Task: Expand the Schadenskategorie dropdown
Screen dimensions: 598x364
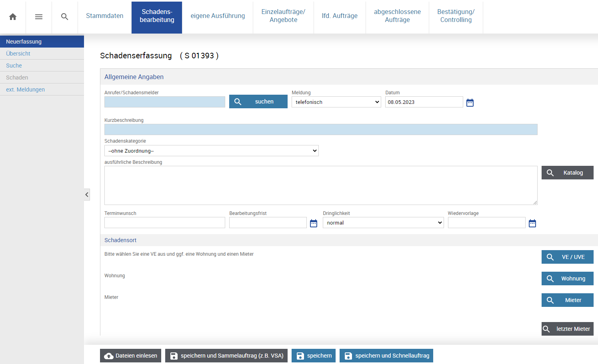Action: pos(211,151)
